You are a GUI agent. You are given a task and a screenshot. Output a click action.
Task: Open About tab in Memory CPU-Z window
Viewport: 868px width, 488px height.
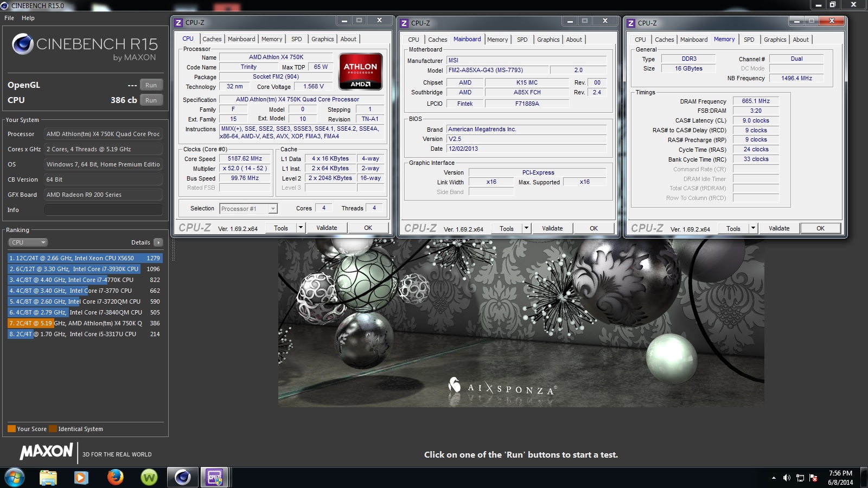(801, 40)
